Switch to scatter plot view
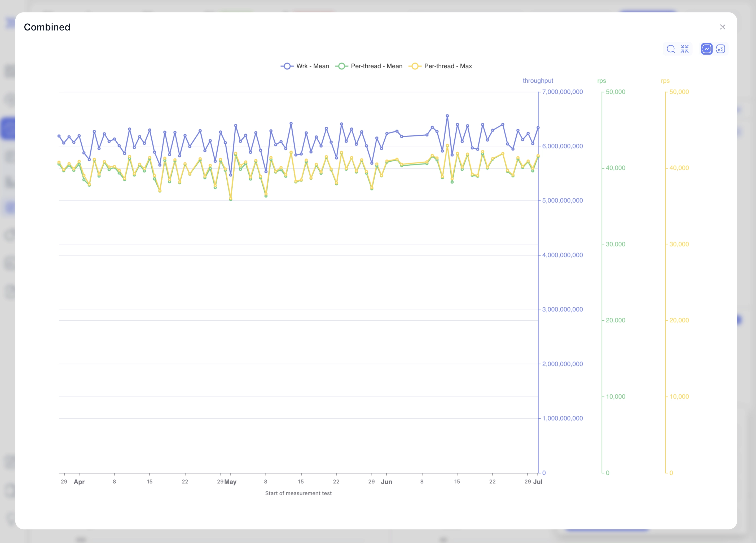Viewport: 756px width, 543px height. pyautogui.click(x=720, y=49)
